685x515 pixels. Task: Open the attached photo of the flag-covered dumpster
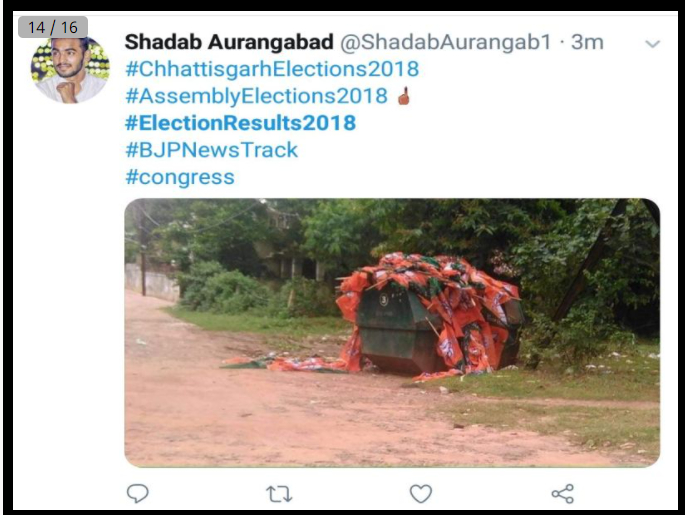point(392,333)
